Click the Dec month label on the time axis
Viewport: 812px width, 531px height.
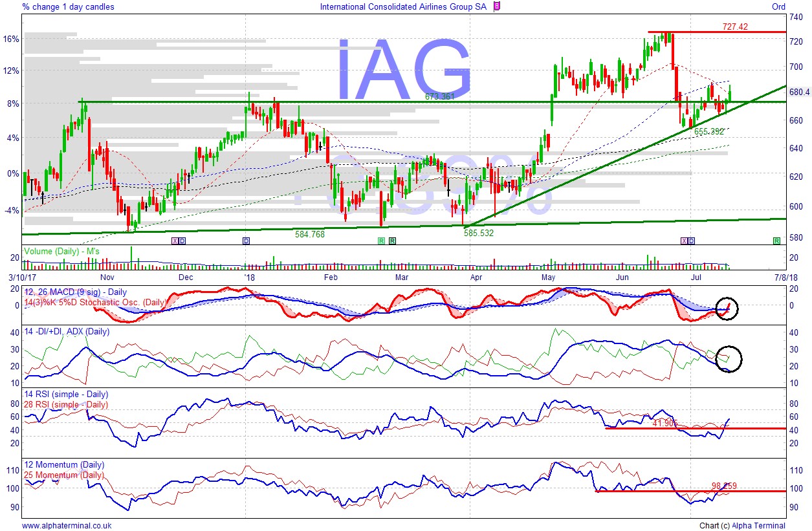(x=186, y=277)
